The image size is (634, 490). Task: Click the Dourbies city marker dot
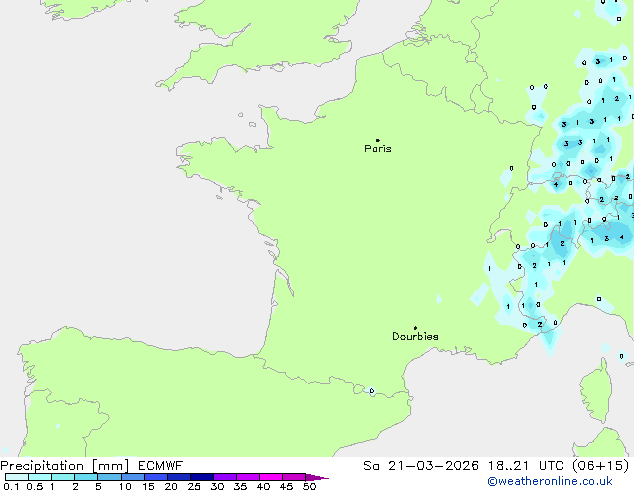[415, 328]
